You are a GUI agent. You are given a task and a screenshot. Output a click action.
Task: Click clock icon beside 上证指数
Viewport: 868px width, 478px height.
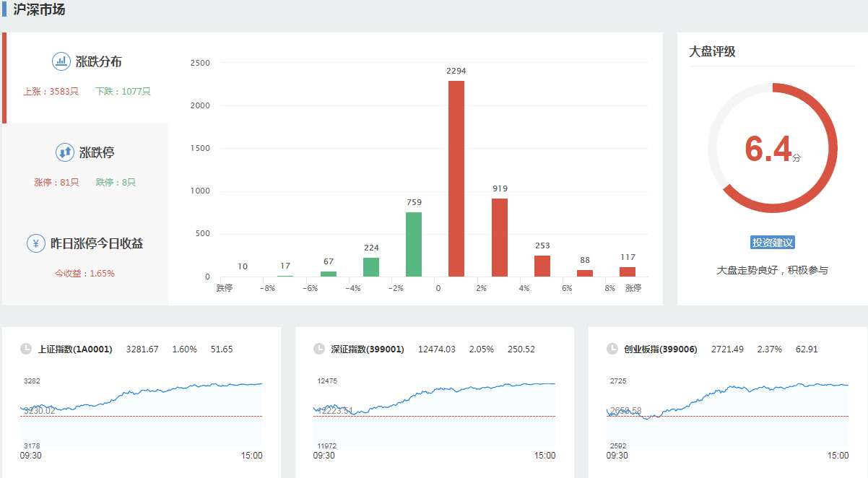coord(26,349)
